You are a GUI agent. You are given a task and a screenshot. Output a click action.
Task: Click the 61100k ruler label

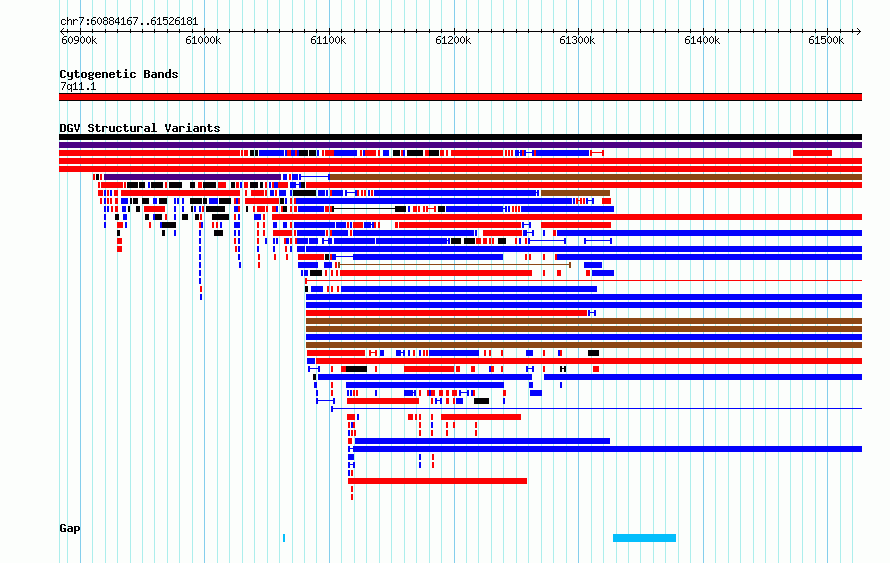(x=328, y=40)
